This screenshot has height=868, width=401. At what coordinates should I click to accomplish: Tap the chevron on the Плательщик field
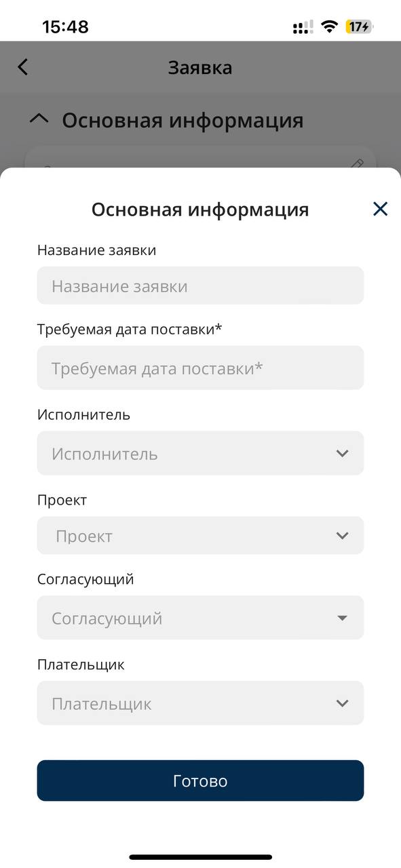(x=342, y=703)
